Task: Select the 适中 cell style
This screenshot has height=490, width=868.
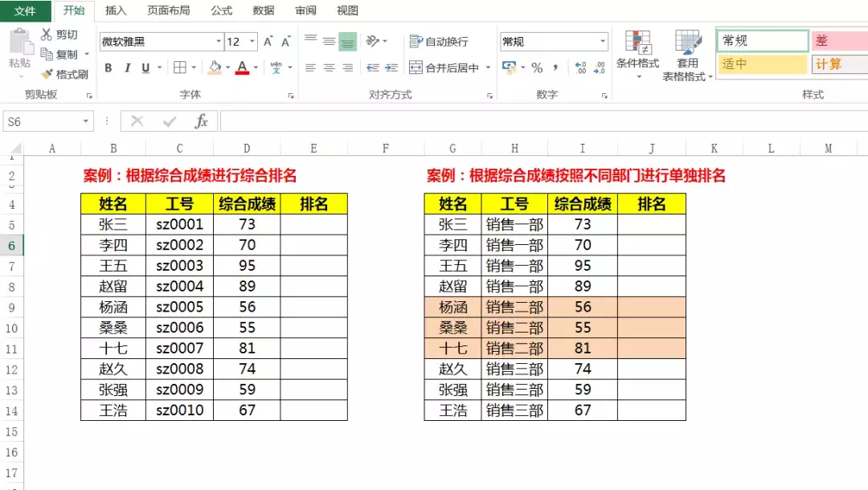Action: click(x=762, y=64)
